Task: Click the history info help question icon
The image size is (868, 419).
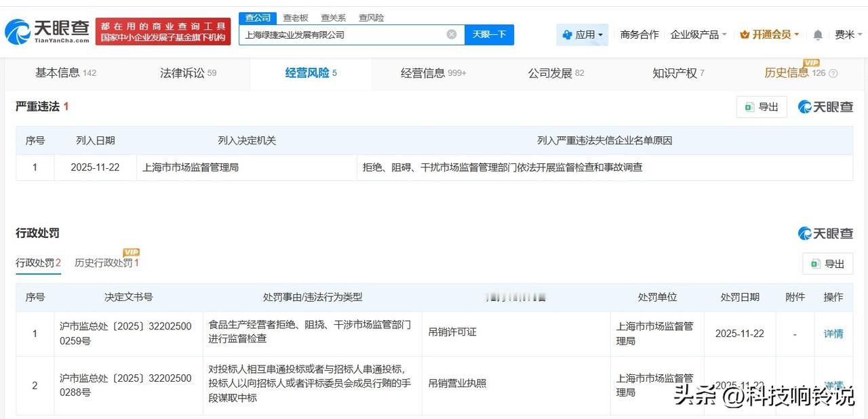Action: (x=833, y=73)
